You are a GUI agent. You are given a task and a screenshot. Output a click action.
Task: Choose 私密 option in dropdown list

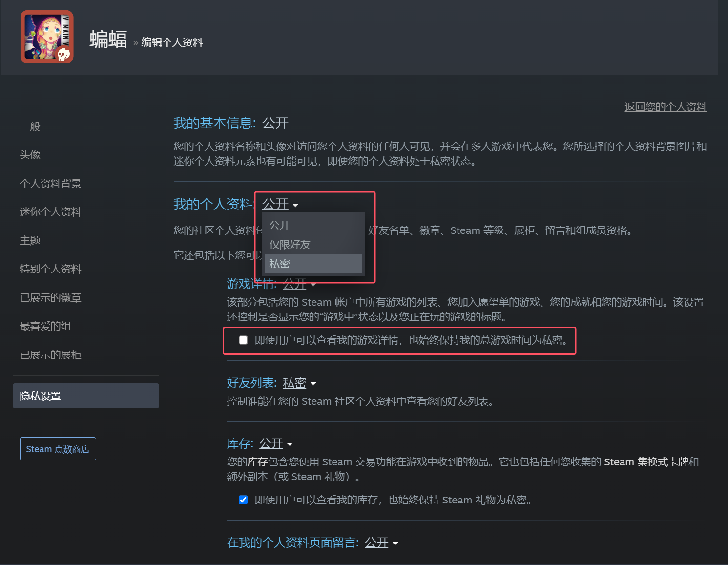[x=313, y=264]
